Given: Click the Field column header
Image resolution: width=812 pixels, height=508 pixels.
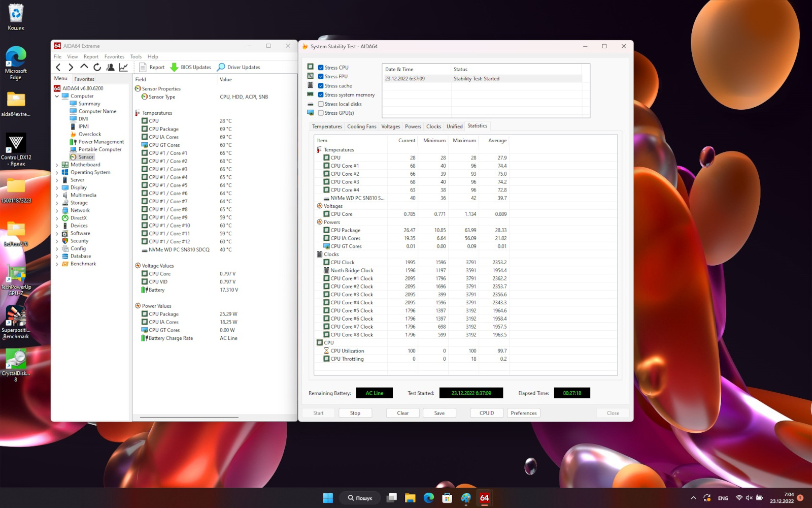Looking at the screenshot, I should tap(175, 79).
